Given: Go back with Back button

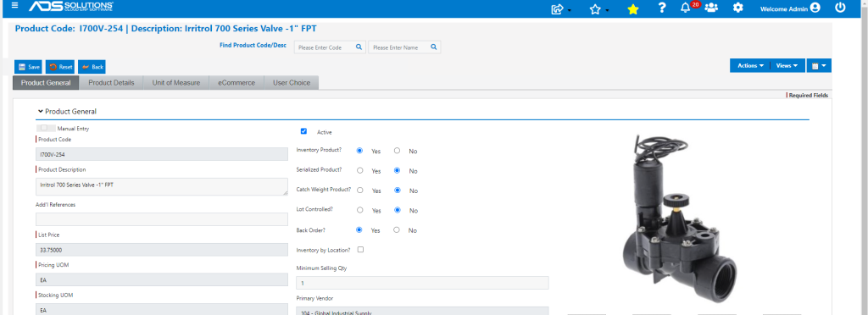Looking at the screenshot, I should click(92, 67).
